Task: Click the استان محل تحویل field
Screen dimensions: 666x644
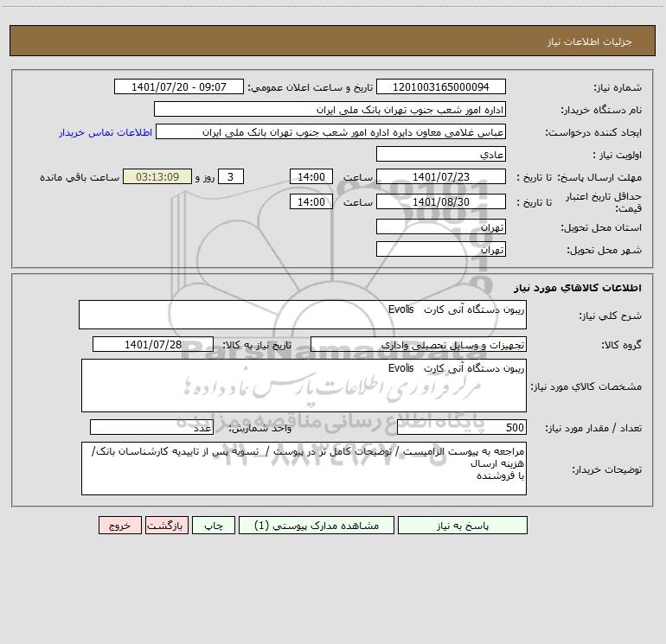Action: [441, 226]
